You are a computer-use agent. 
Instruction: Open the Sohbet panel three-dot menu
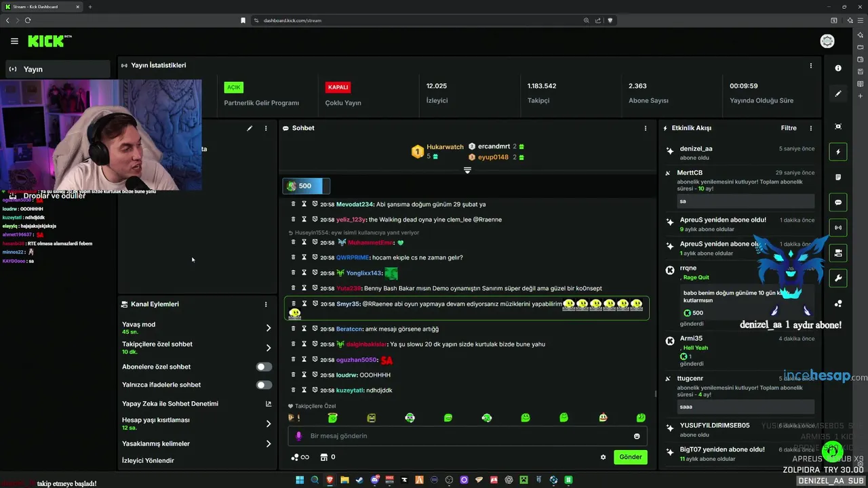[x=645, y=128]
